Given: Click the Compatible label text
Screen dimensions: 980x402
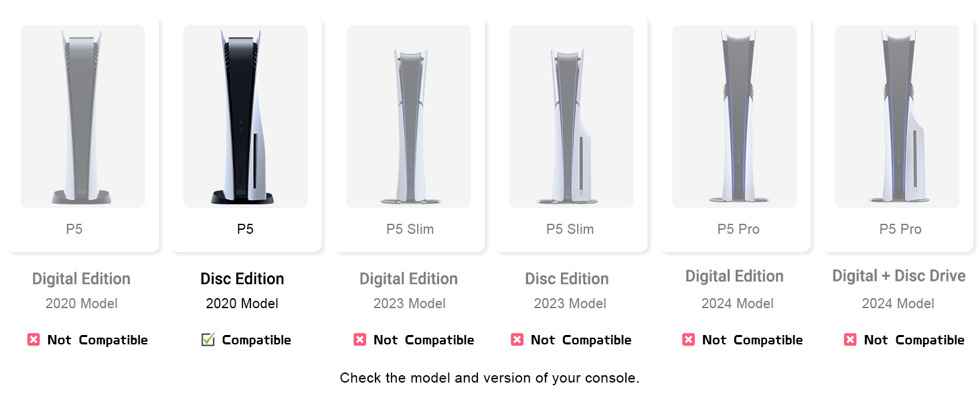Looking at the screenshot, I should pos(256,340).
